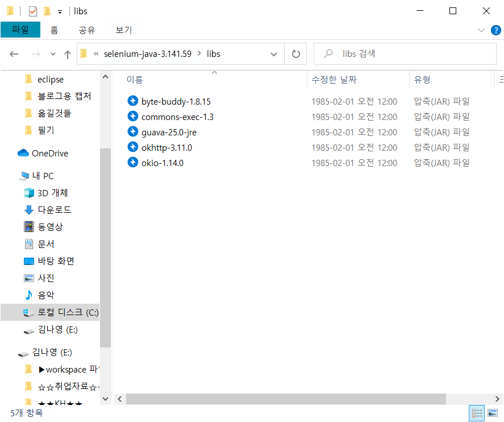Go up one folder level arrow
This screenshot has height=422, width=504.
point(68,55)
